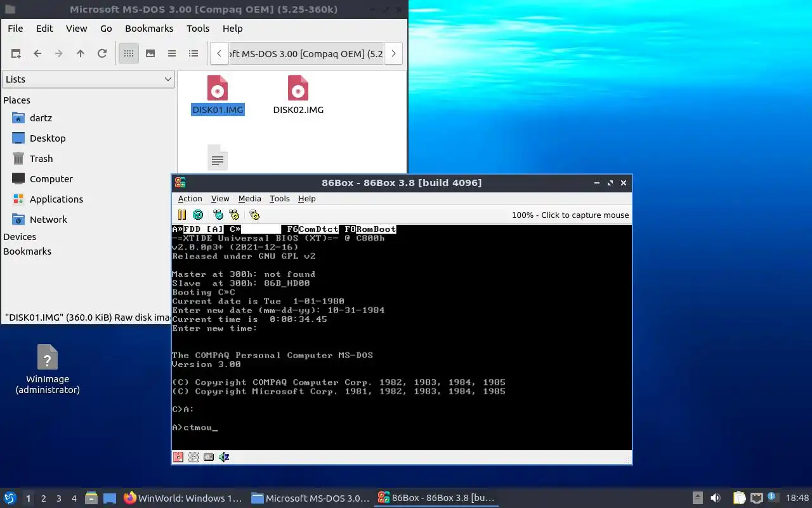The image size is (812, 508).
Task: Open the 86Box Media menu
Action: click(249, 199)
